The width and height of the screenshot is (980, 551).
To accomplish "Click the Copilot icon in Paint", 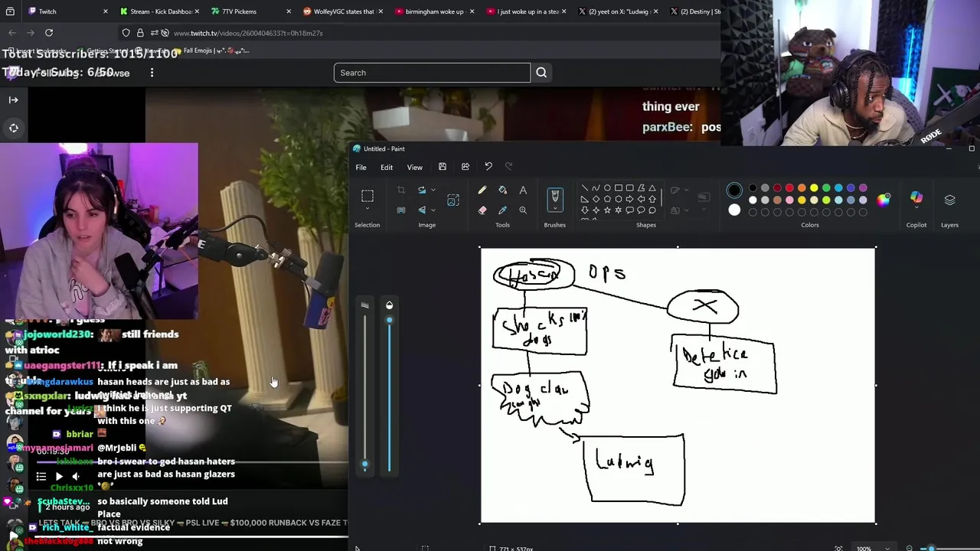I will pos(916,197).
